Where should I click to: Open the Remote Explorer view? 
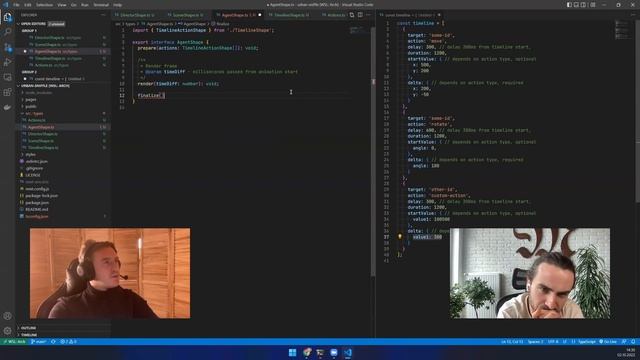(7, 77)
